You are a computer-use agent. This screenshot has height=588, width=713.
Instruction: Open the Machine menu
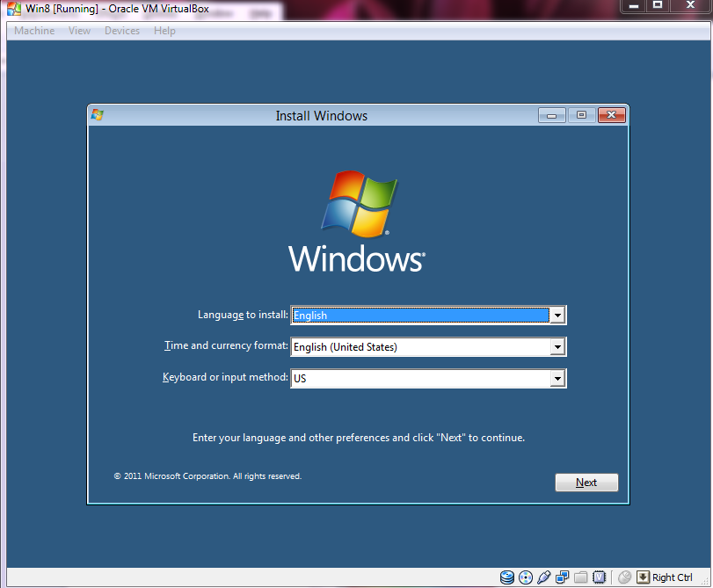point(34,31)
